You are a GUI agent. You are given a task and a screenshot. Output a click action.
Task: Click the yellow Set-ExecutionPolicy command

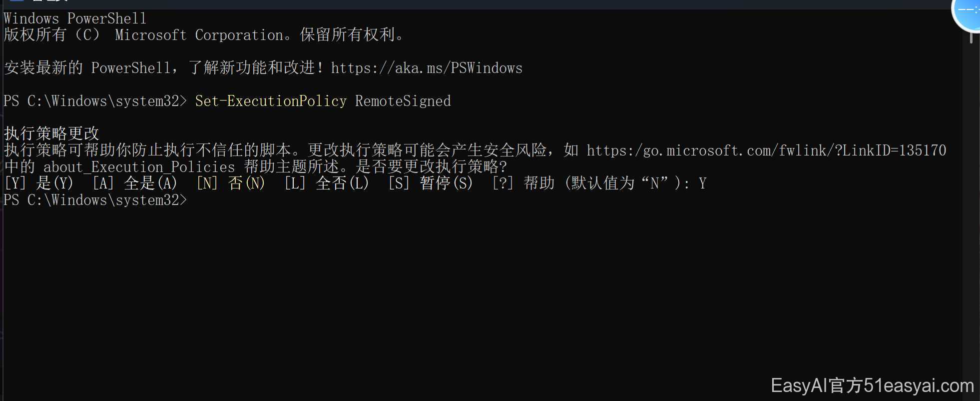click(271, 101)
